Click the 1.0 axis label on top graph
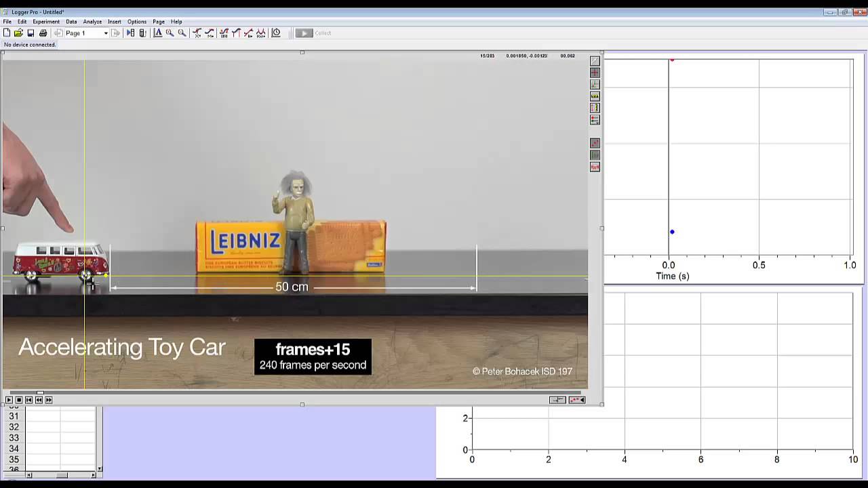This screenshot has width=868, height=488. 850,265
